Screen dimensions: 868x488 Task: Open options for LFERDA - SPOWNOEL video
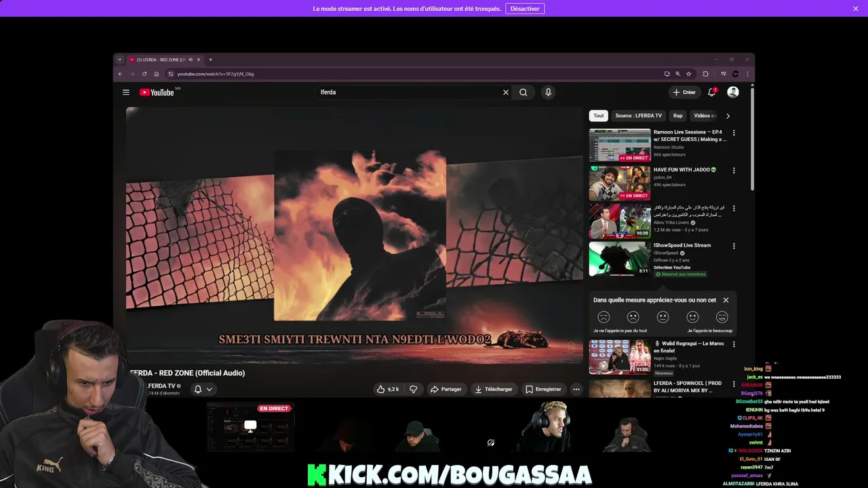coord(734,384)
